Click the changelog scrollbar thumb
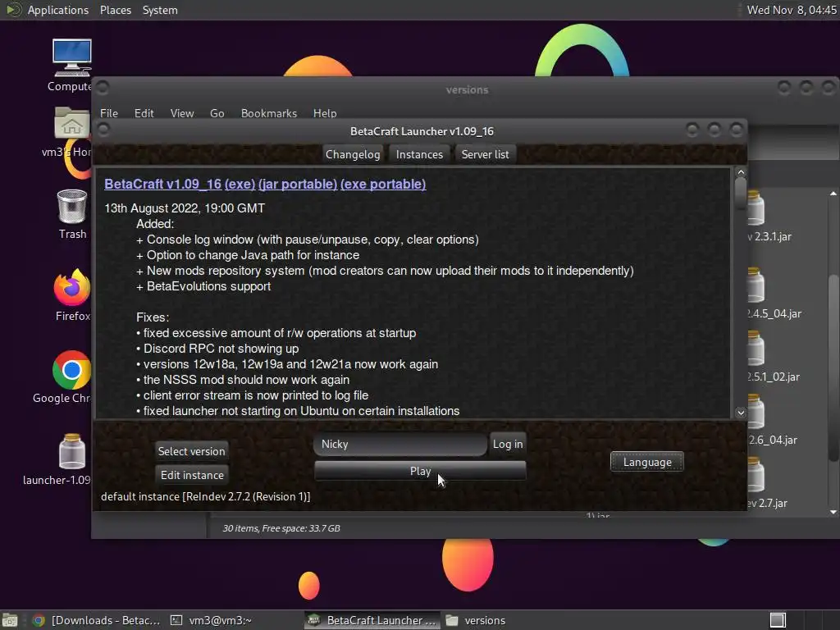 point(741,193)
